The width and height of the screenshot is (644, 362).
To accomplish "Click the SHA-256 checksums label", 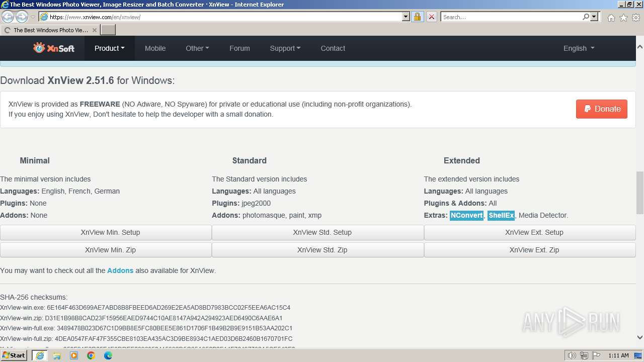I will click(x=34, y=297).
